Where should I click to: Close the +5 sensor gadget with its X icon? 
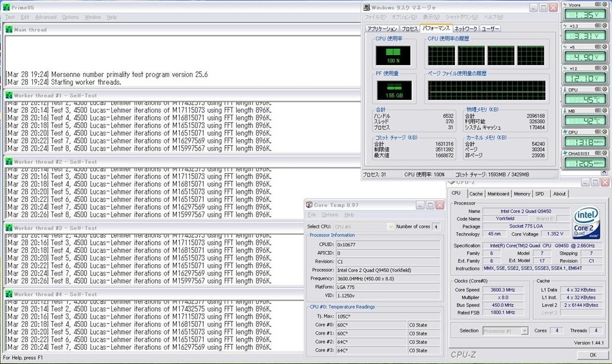pos(604,47)
